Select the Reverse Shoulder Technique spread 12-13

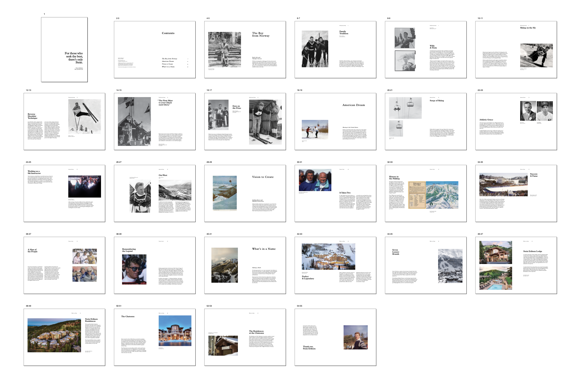pos(64,121)
